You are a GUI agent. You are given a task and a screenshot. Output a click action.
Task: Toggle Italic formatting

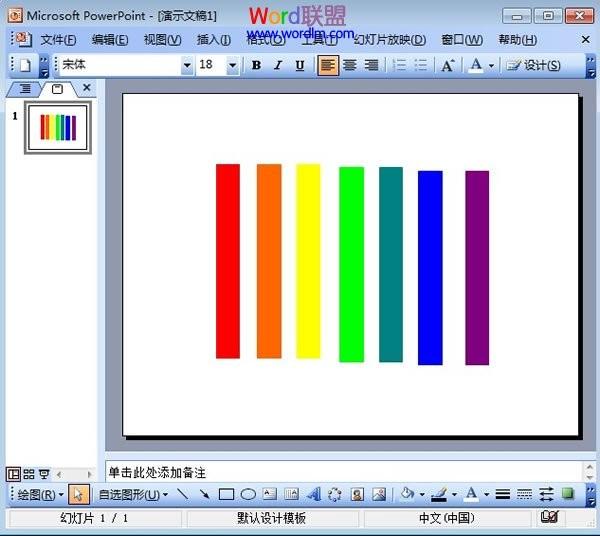(x=278, y=65)
